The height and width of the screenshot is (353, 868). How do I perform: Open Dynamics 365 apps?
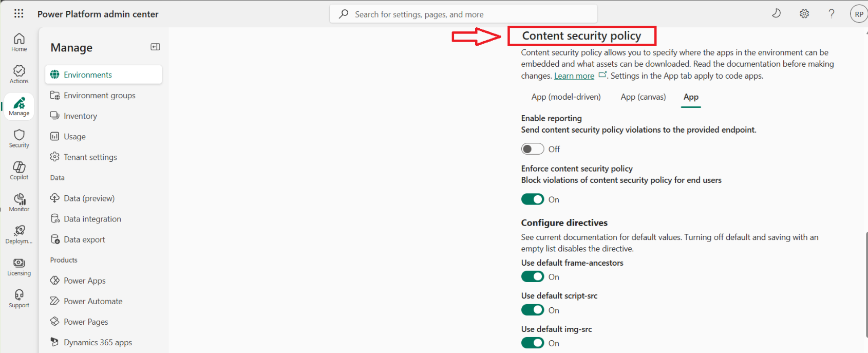click(98, 342)
